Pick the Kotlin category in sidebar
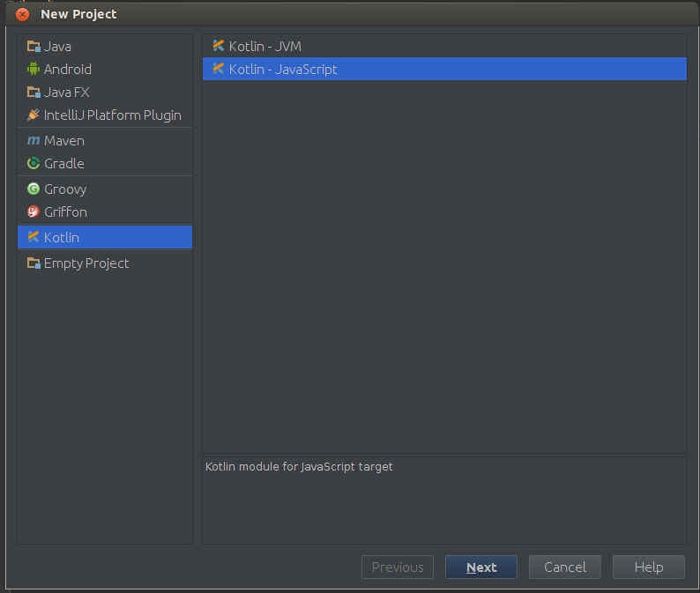The height and width of the screenshot is (593, 700). pyautogui.click(x=105, y=237)
